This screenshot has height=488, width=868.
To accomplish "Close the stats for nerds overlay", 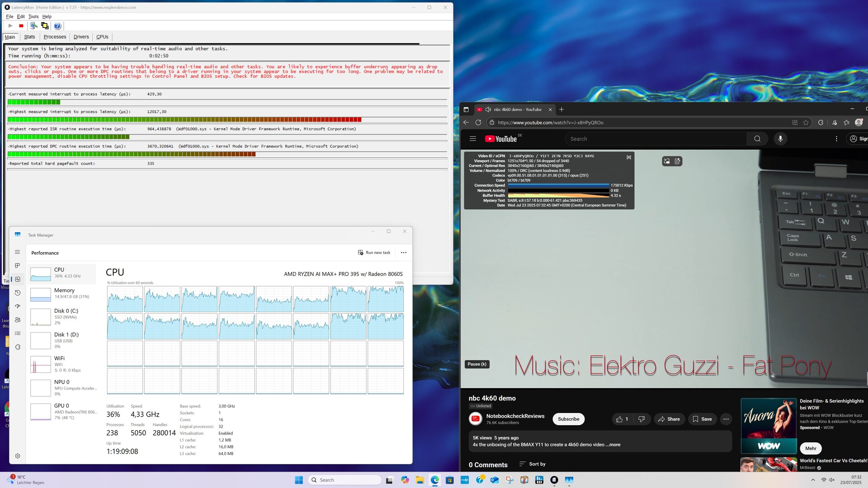I will tap(628, 157).
